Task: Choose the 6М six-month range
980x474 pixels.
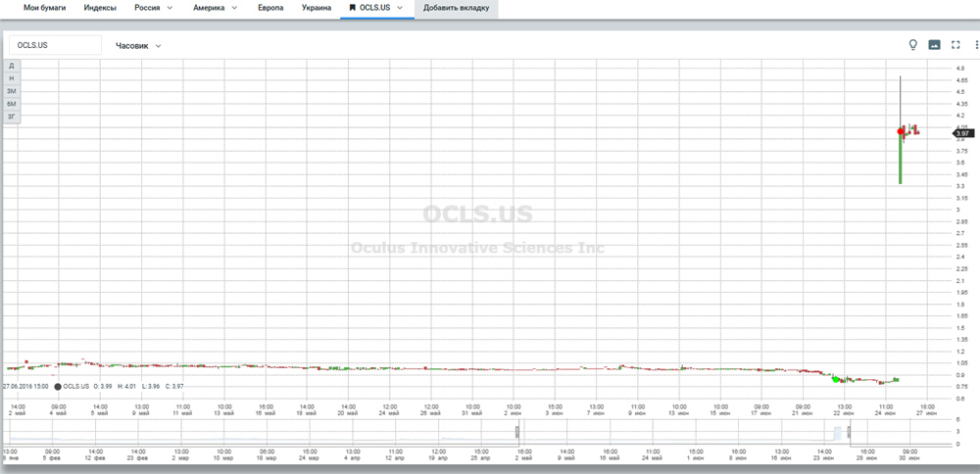Action: click(x=11, y=104)
